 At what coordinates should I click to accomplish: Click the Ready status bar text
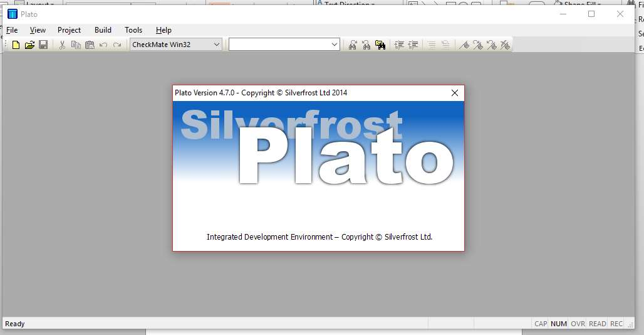click(15, 324)
